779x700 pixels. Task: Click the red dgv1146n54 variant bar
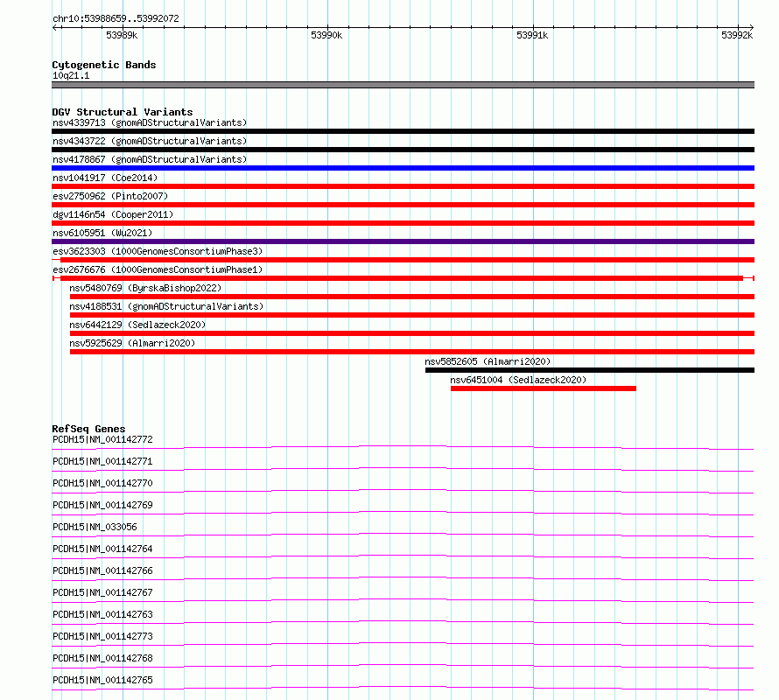pyautogui.click(x=403, y=223)
